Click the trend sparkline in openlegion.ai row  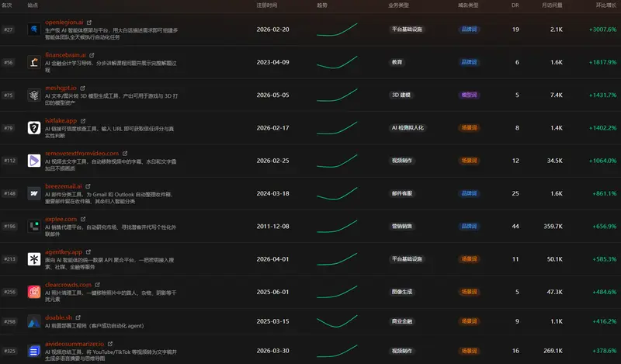tap(337, 29)
